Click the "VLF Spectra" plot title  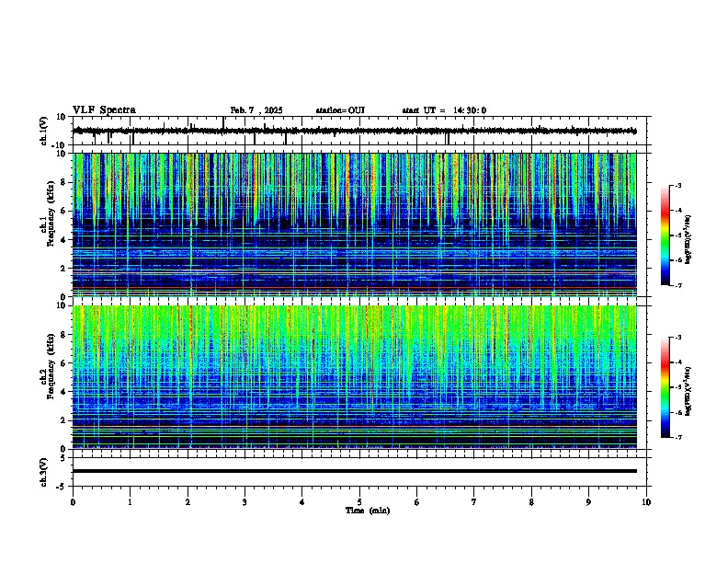coord(104,110)
